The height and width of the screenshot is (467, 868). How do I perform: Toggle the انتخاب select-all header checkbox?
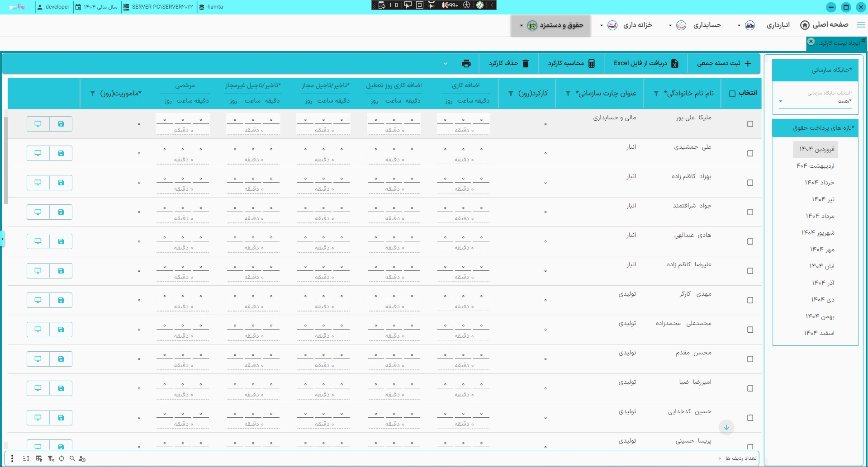pyautogui.click(x=732, y=93)
